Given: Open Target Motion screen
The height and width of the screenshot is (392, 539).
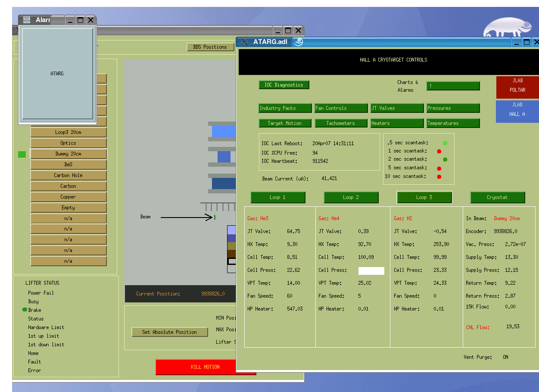Looking at the screenshot, I should pyautogui.click(x=285, y=123).
